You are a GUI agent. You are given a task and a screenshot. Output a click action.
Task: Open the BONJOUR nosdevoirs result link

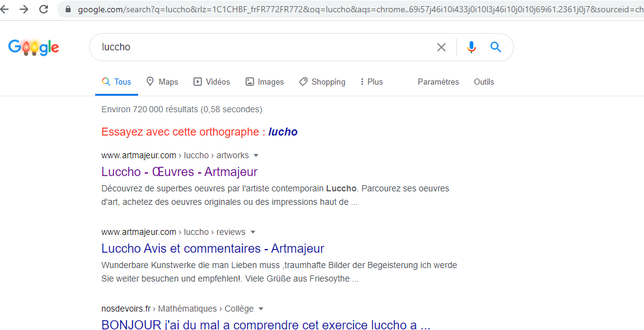pos(266,325)
